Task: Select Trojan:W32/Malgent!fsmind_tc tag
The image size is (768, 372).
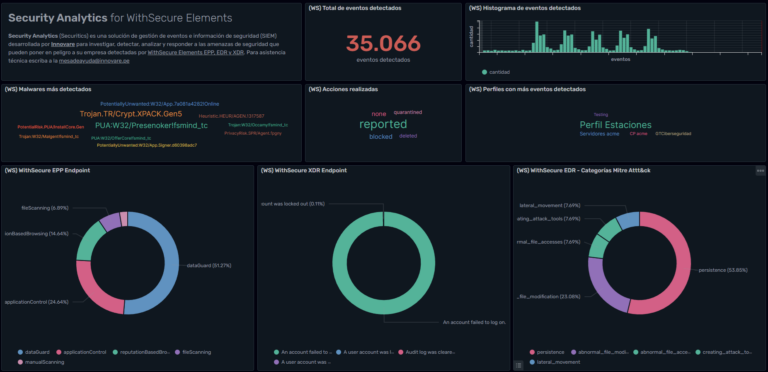Action: pyautogui.click(x=48, y=137)
